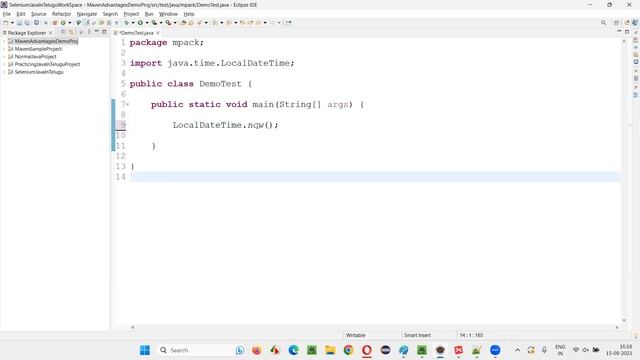
Task: Open the File menu
Action: point(7,14)
